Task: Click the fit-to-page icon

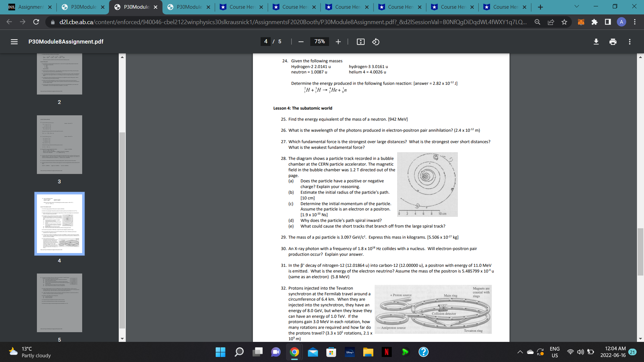Action: coord(360,42)
